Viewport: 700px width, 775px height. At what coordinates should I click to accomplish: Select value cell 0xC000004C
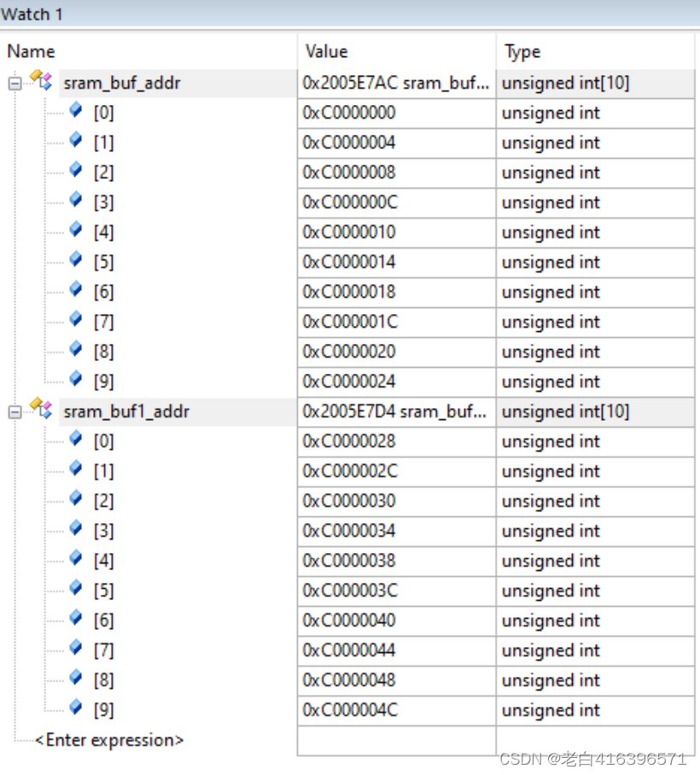click(x=396, y=710)
